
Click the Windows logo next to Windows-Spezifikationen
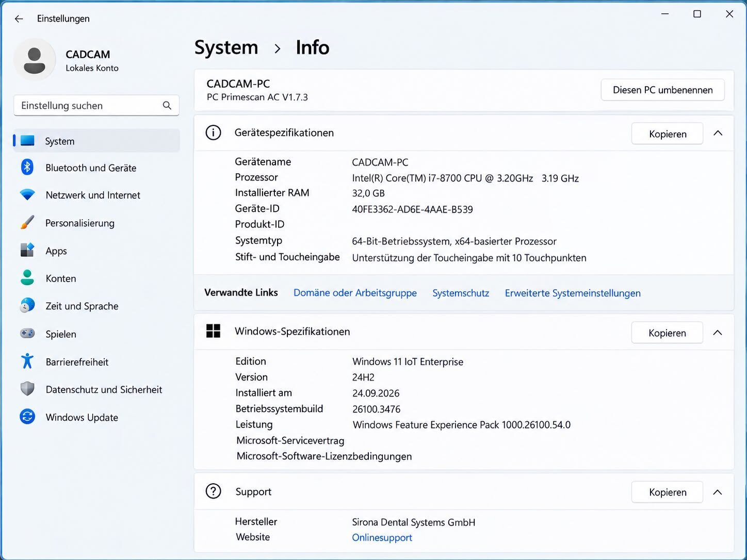(213, 331)
